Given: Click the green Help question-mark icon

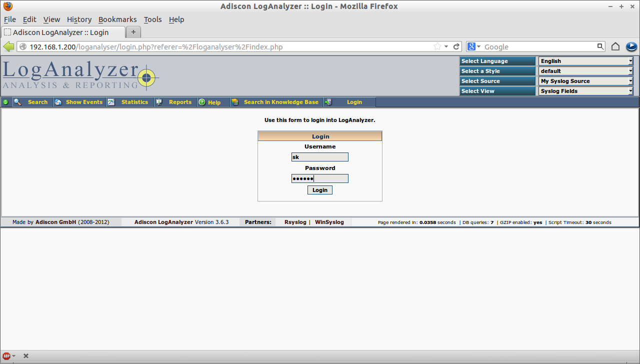Looking at the screenshot, I should click(x=202, y=102).
